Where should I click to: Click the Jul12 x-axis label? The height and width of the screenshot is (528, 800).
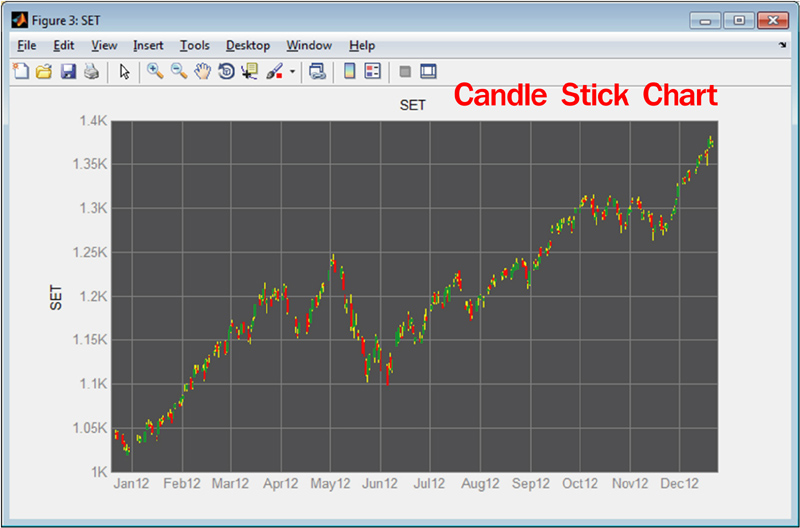click(x=429, y=484)
